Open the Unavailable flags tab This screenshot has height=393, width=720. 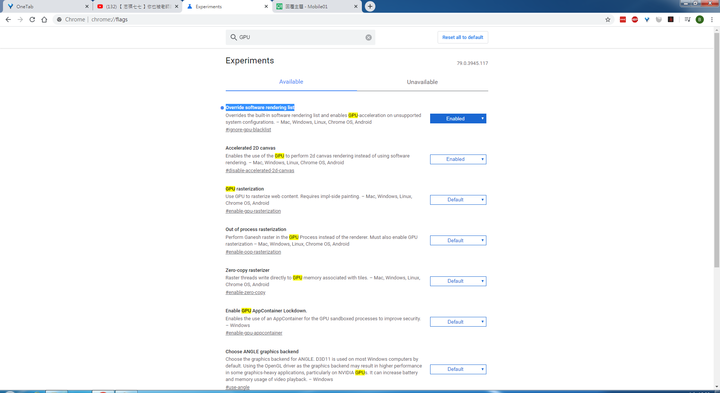[x=422, y=82]
